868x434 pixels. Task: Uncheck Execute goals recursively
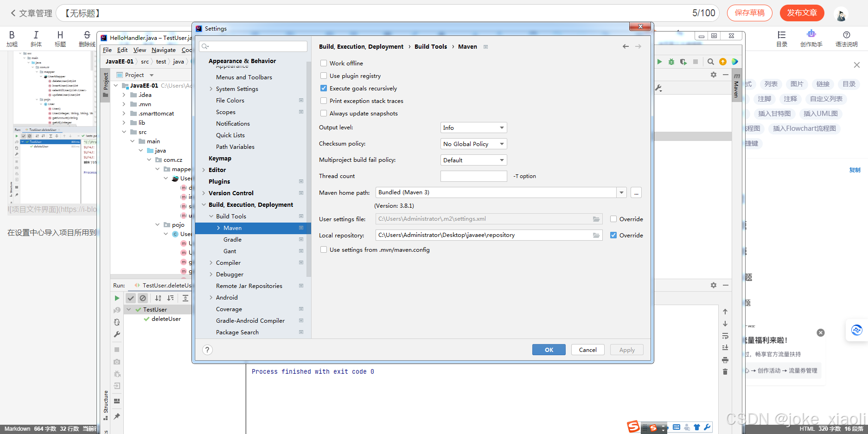coord(324,88)
